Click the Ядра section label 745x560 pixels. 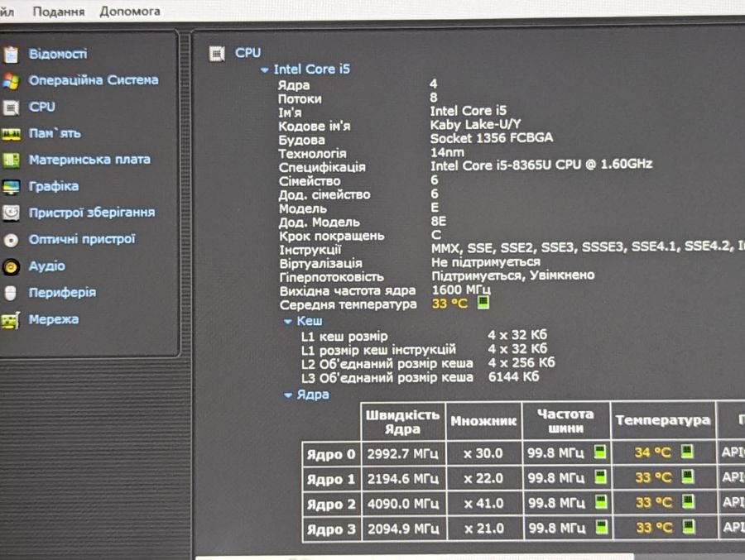(x=313, y=395)
